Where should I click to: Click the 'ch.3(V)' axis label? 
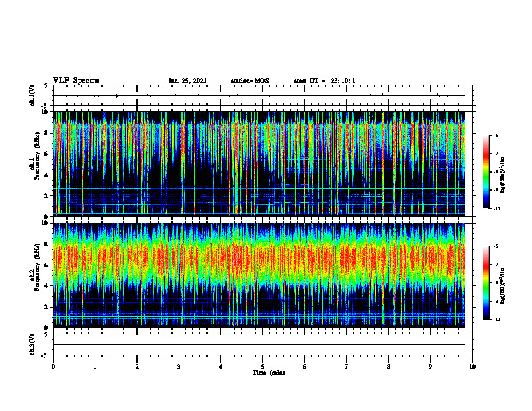[x=32, y=345]
